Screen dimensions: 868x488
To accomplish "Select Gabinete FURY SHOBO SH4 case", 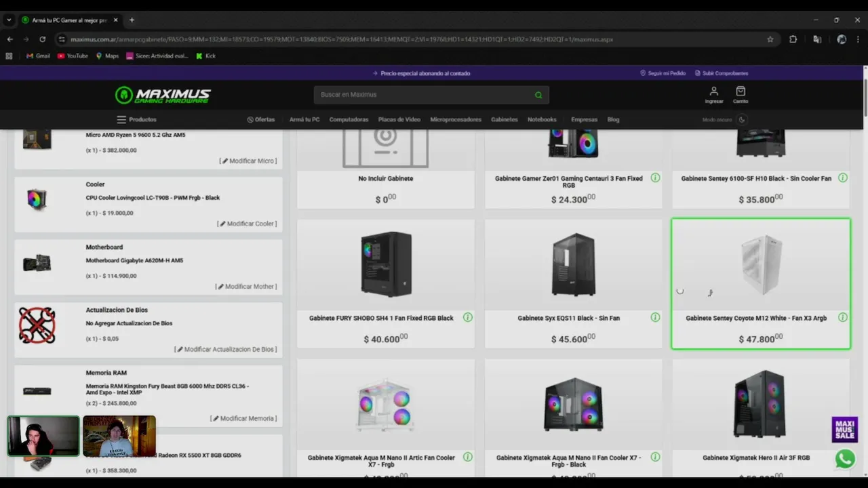I will point(386,284).
